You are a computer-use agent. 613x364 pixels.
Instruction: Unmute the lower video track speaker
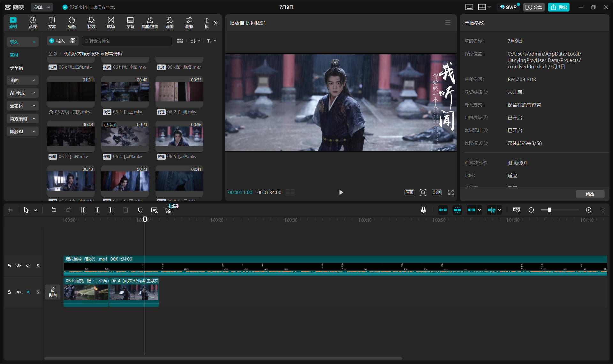tap(28, 292)
